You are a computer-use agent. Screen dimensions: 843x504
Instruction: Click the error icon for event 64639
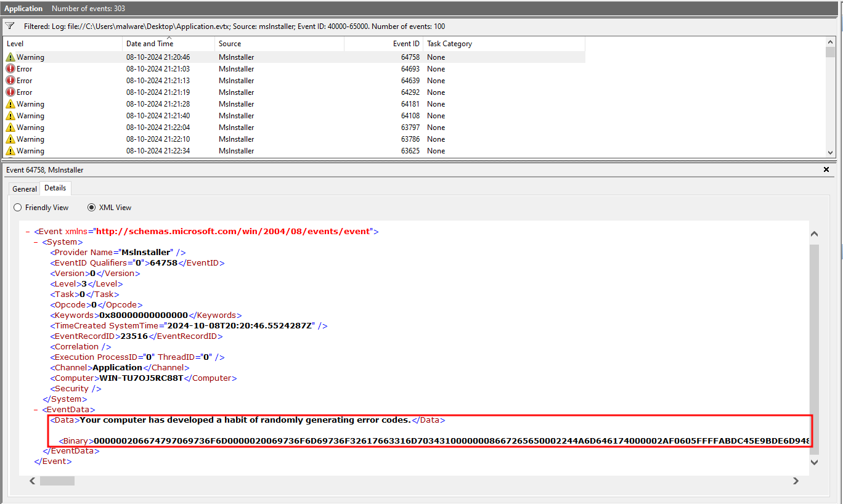(x=10, y=81)
